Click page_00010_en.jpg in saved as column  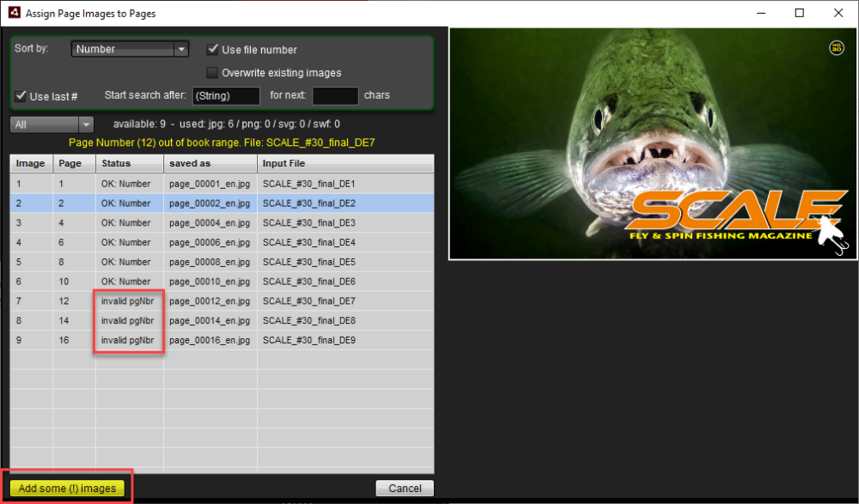(x=210, y=282)
